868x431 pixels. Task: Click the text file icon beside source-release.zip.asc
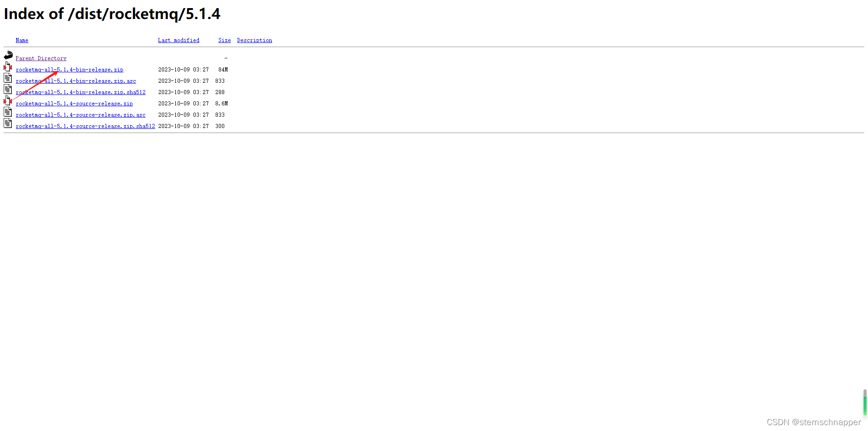[8, 112]
